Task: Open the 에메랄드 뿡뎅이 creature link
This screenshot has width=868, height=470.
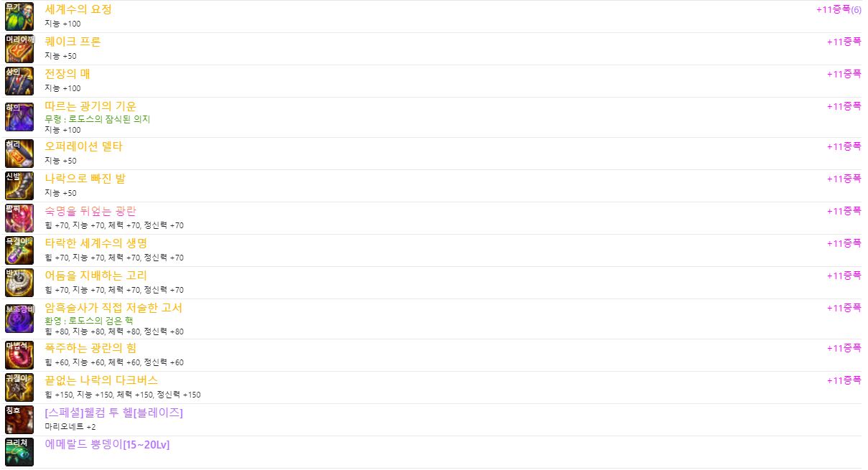Action: pos(107,445)
